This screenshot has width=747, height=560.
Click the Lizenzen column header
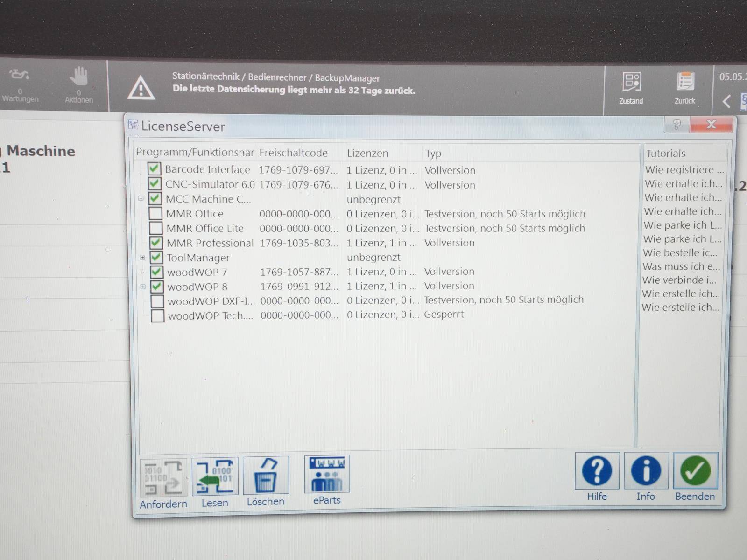(367, 153)
